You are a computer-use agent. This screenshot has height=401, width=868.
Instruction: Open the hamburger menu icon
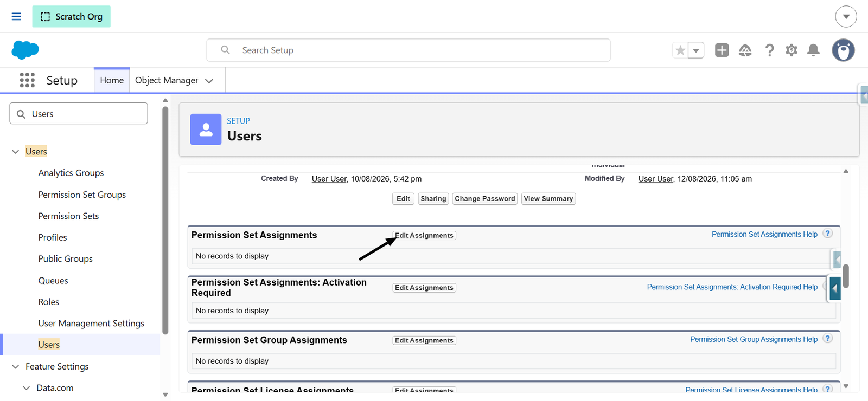(16, 16)
